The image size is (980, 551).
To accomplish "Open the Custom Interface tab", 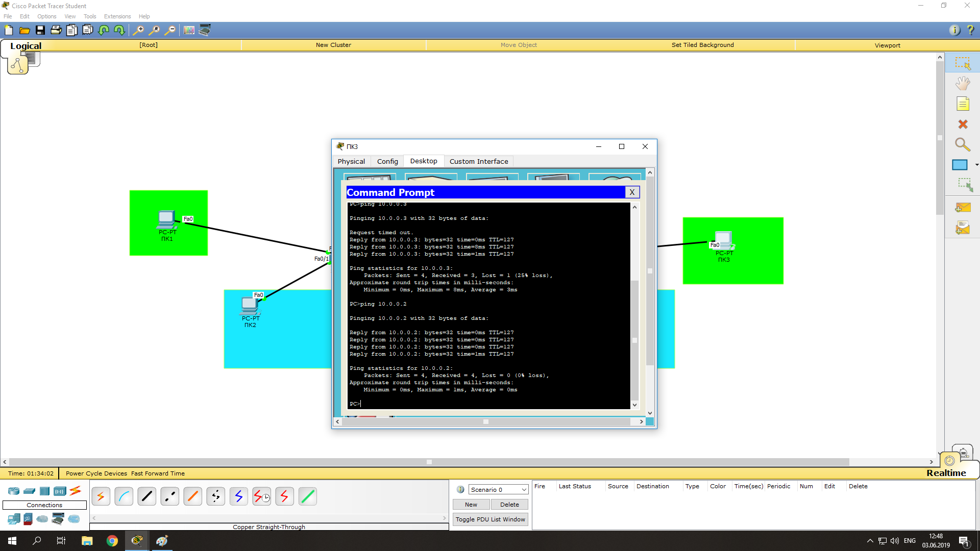I will pos(479,161).
